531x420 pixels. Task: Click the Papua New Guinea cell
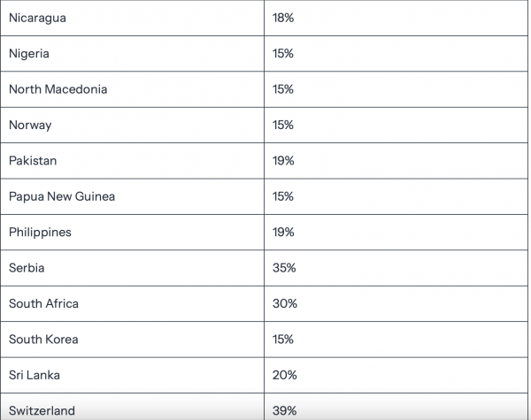point(62,196)
